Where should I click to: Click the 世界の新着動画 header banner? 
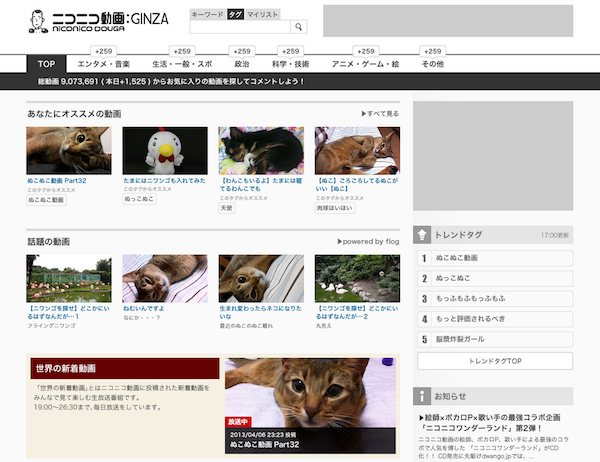pyautogui.click(x=125, y=368)
